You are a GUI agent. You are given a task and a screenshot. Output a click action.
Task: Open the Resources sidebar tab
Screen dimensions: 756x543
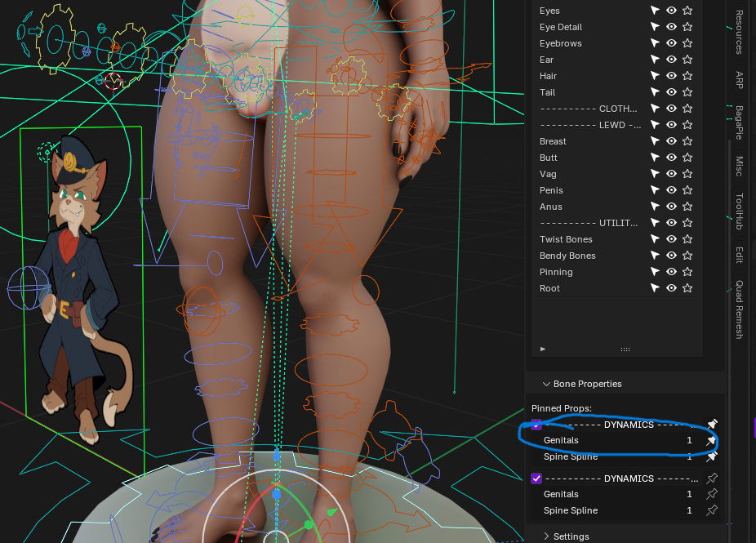click(x=739, y=32)
